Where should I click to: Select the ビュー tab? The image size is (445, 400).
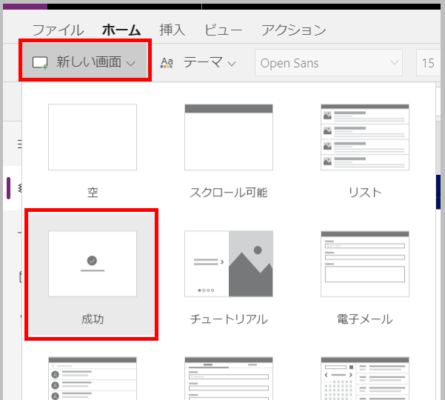tap(223, 30)
